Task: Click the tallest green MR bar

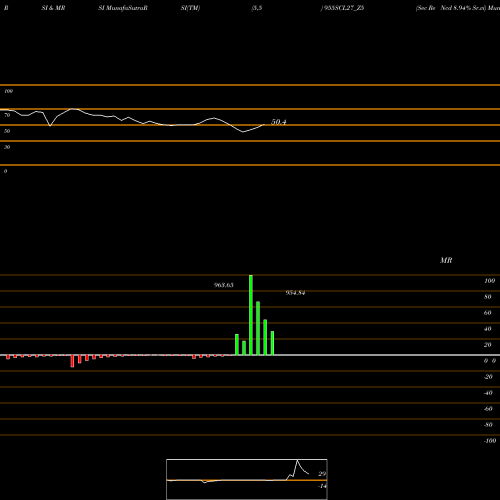Action: (251, 315)
